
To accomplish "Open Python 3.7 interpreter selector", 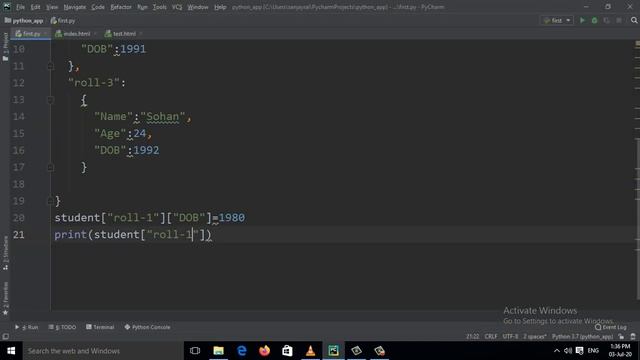I will pos(582,337).
